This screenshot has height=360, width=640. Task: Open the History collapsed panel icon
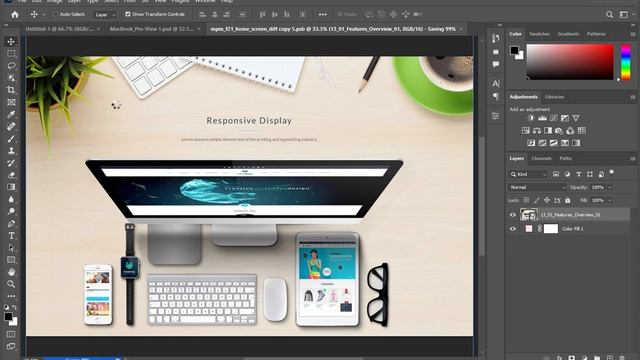tap(496, 38)
